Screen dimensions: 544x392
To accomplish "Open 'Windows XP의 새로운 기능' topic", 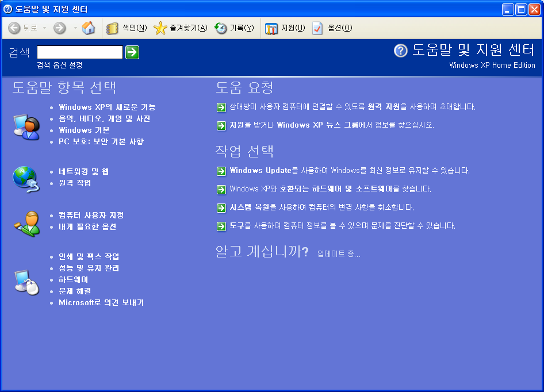I will (107, 107).
